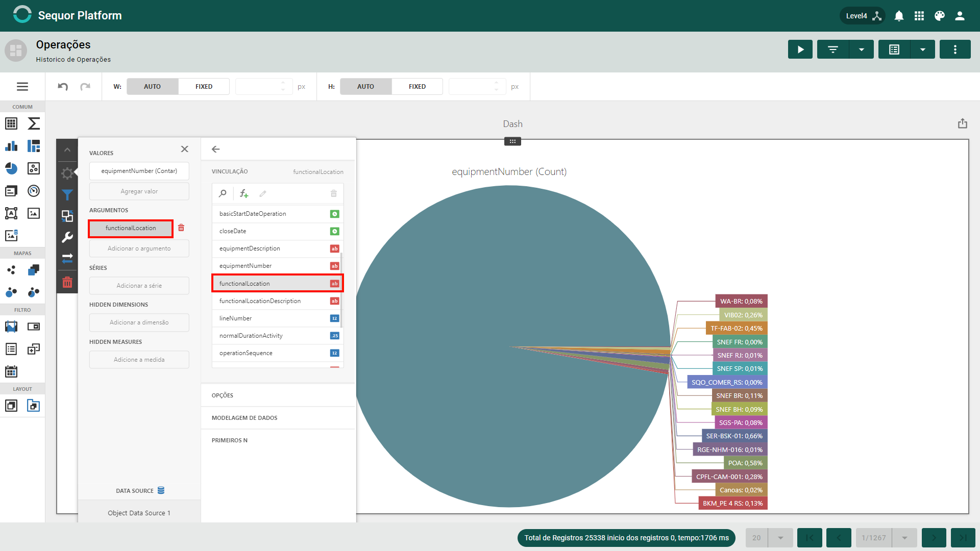The height and width of the screenshot is (551, 980).
Task: Remove the functionalLocation argument with trash icon
Action: (181, 228)
